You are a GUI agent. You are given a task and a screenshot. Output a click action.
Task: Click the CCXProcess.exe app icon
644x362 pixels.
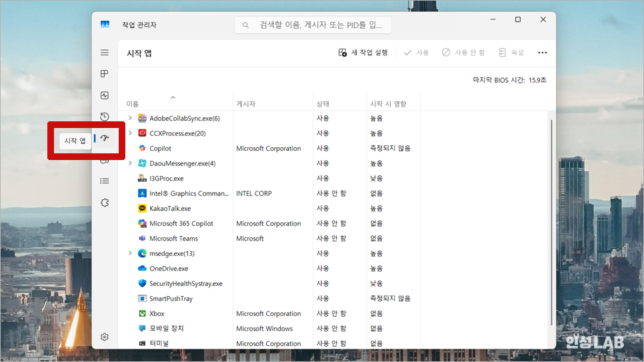tap(142, 133)
